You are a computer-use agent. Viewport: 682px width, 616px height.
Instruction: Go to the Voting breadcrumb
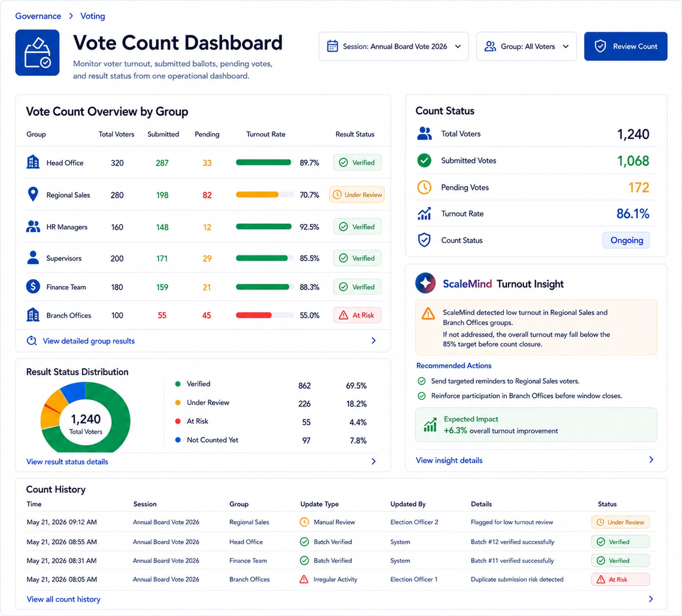pos(93,16)
